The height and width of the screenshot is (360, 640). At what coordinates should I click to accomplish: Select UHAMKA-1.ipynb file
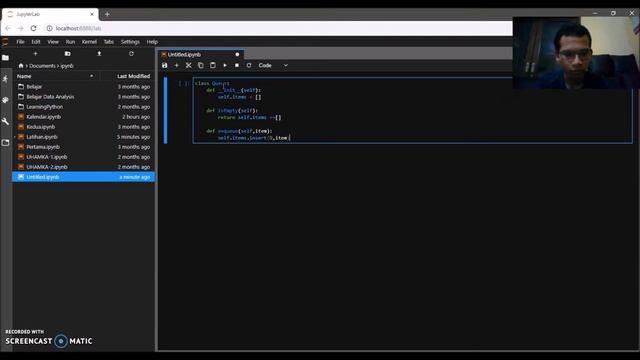83,157
